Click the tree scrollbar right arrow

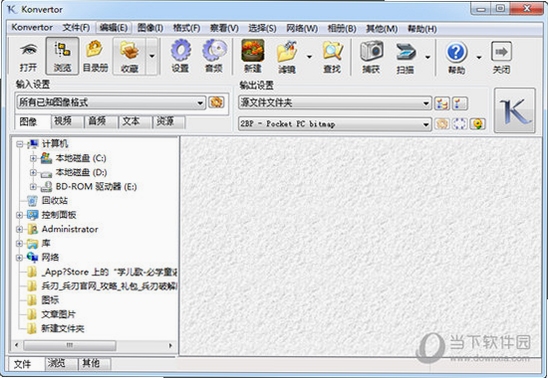[171, 346]
